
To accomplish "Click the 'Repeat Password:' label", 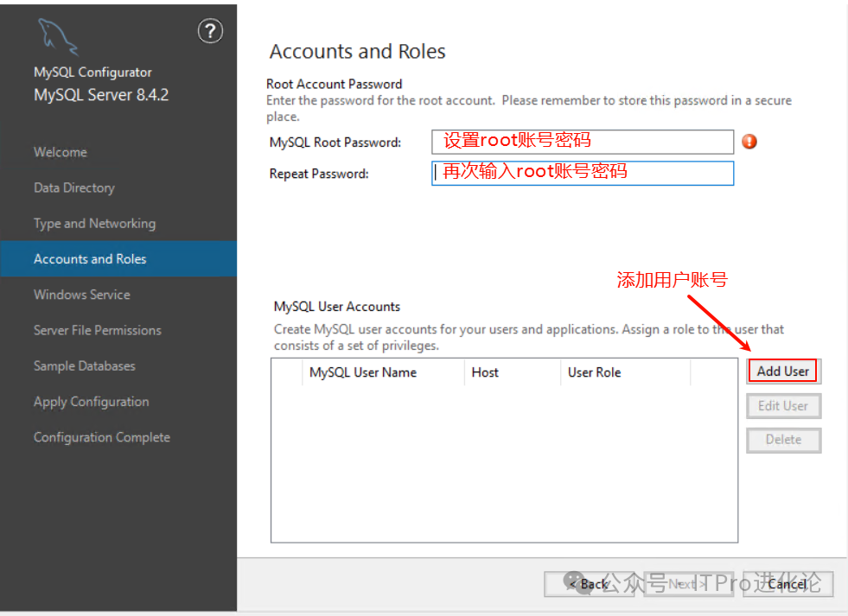I will pos(319,174).
